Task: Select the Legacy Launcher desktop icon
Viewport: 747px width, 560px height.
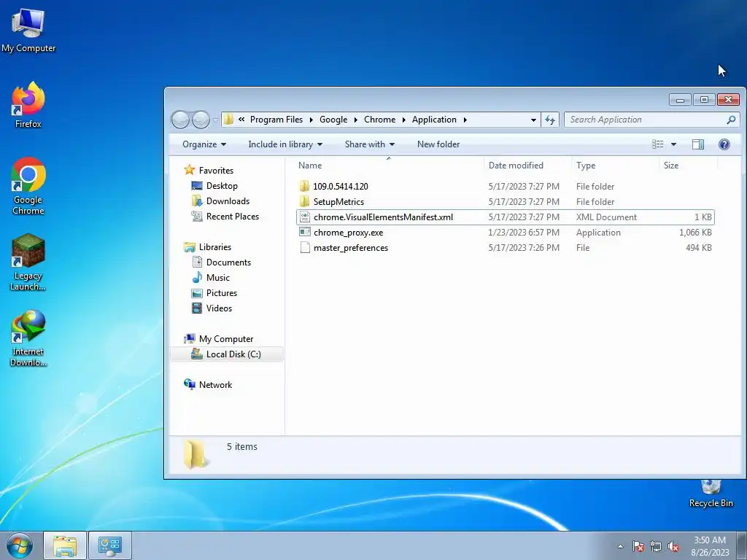Action: coord(28,262)
